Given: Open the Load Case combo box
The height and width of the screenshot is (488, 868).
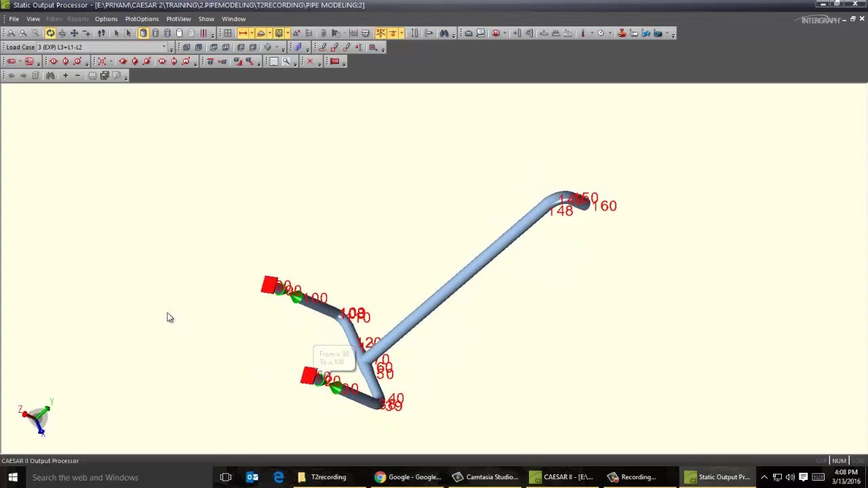Looking at the screenshot, I should tap(102, 47).
